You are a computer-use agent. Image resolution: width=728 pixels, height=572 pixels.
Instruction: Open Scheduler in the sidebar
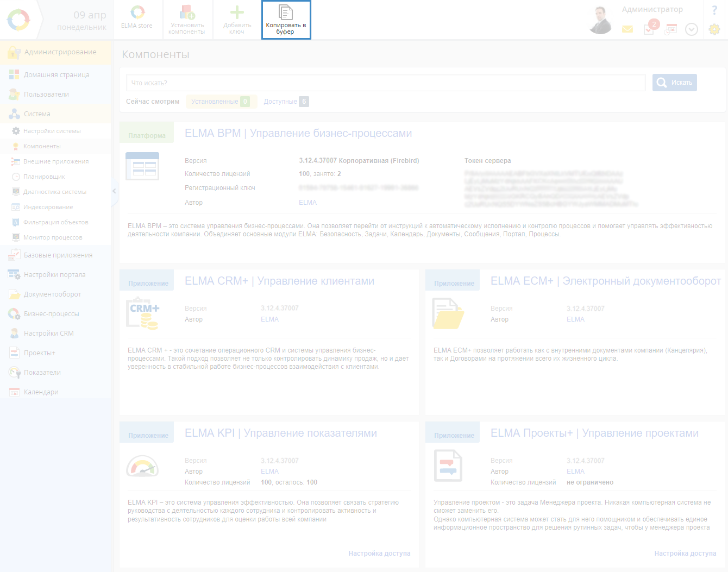[x=44, y=177]
